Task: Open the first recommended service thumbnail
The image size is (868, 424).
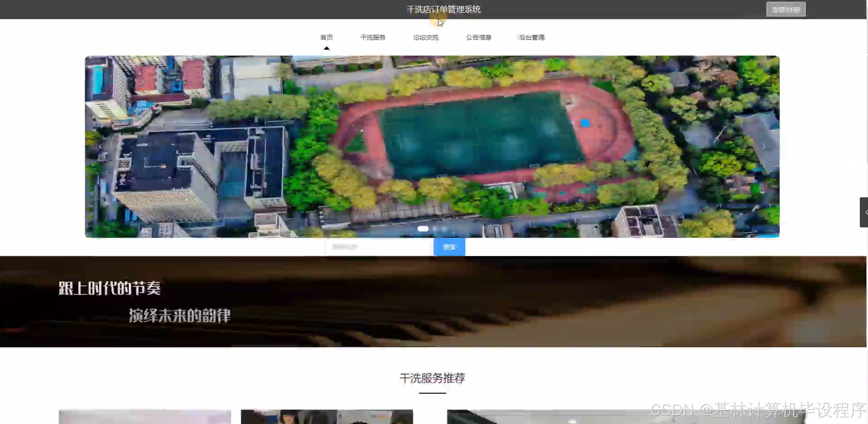Action: point(145,416)
